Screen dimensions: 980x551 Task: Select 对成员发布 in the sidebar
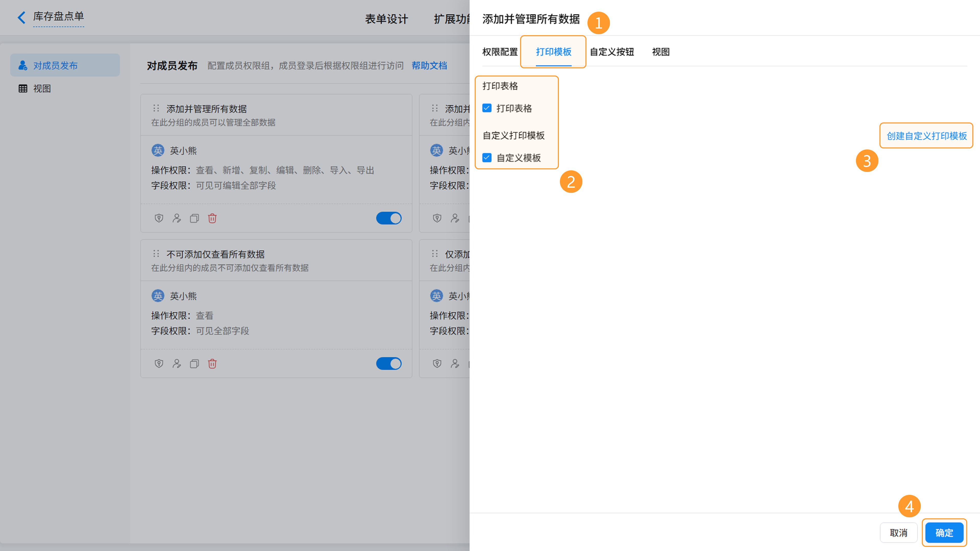tap(65, 65)
